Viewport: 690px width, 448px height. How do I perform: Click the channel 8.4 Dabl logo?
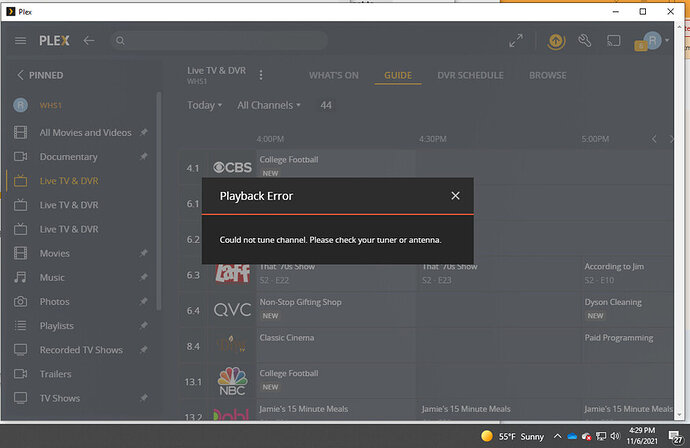click(232, 345)
